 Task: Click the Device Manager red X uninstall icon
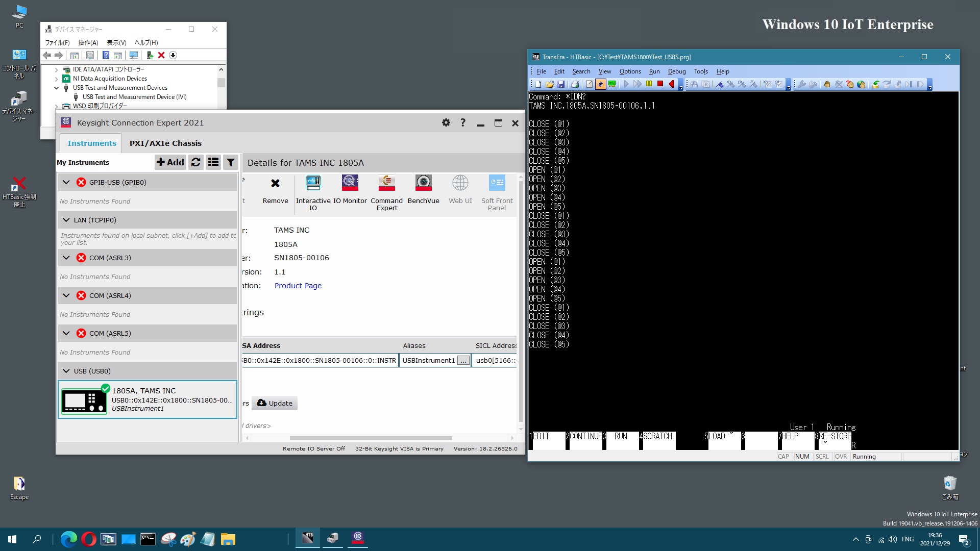pos(161,55)
